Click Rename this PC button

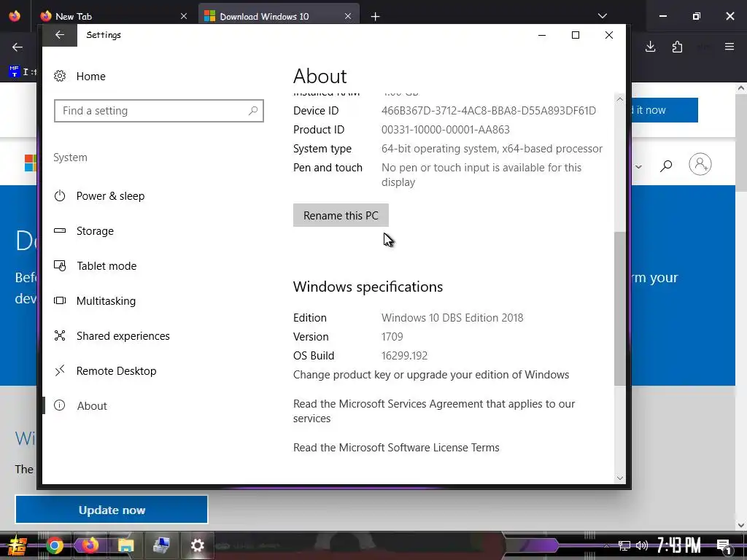tap(341, 215)
